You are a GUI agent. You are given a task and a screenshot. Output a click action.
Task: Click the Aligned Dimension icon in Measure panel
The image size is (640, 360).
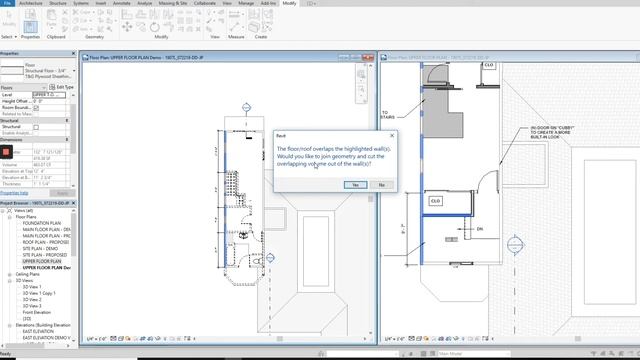tap(234, 27)
